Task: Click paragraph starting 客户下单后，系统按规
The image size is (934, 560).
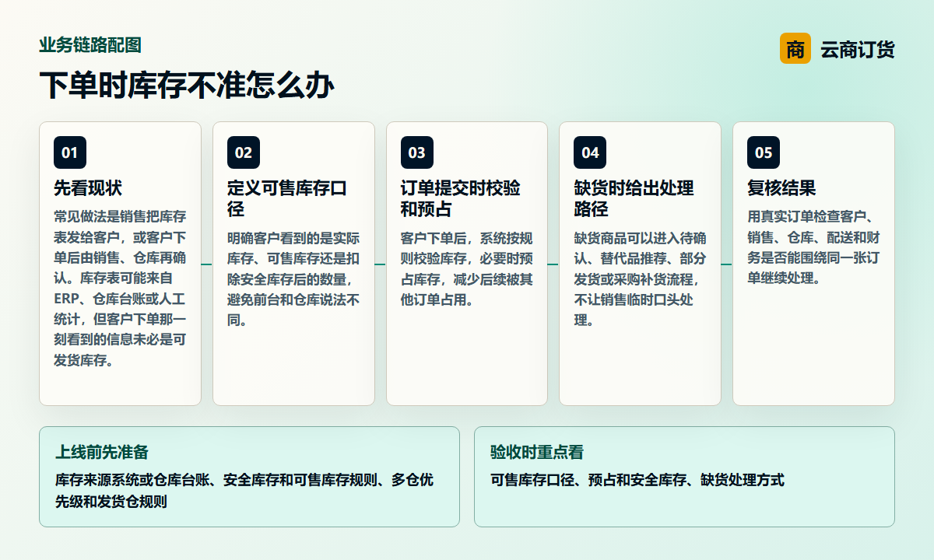Action: click(x=467, y=268)
